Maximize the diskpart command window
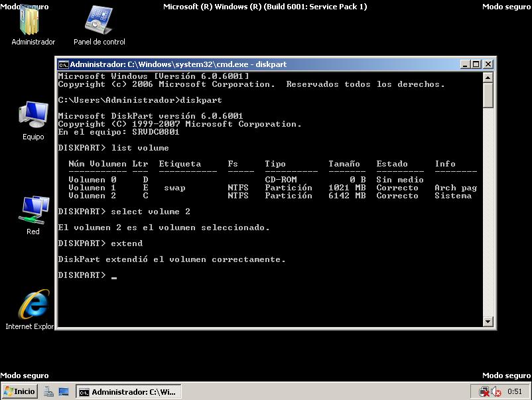Viewport: 532px width, 400px height. pos(476,64)
